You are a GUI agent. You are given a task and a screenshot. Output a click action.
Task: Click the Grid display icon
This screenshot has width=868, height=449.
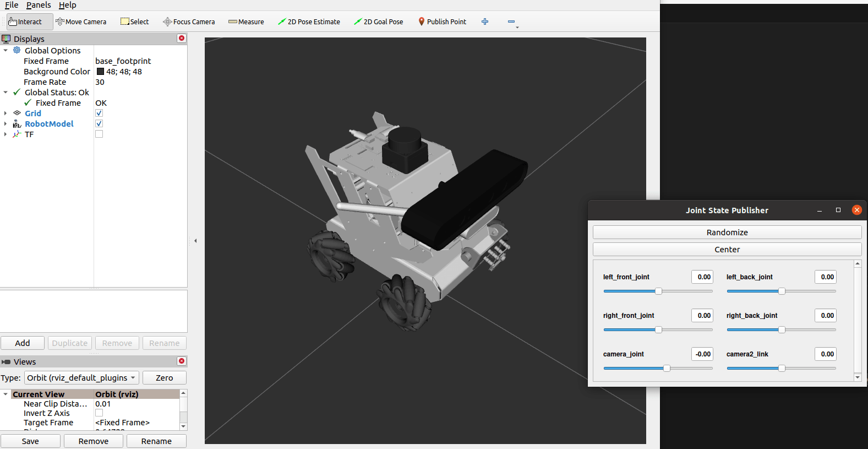pos(17,113)
